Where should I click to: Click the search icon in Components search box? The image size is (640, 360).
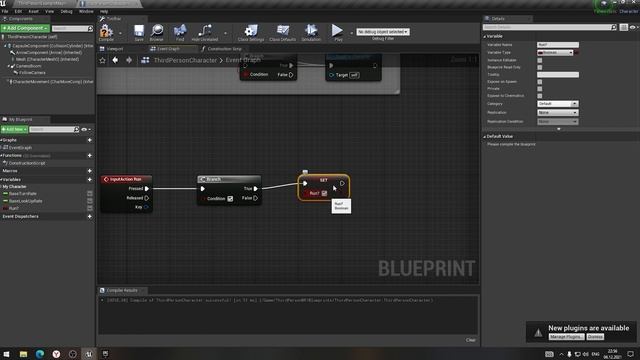90,29
